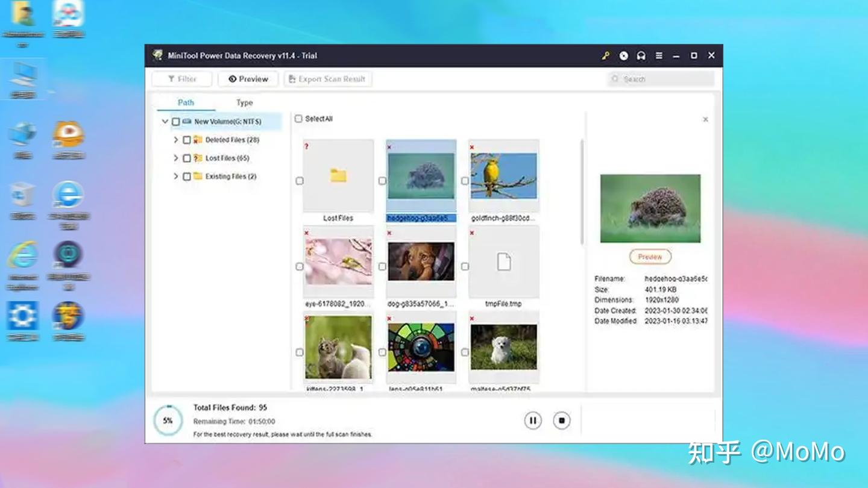The width and height of the screenshot is (868, 488).
Task: Expand the Lost Files (65) node
Action: coord(176,158)
